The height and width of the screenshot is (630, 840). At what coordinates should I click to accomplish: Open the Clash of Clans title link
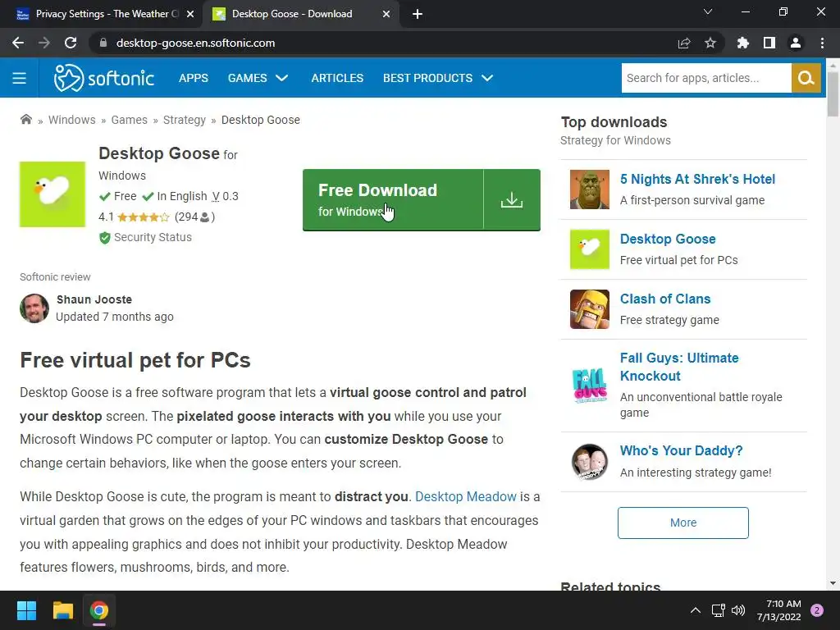pos(665,299)
